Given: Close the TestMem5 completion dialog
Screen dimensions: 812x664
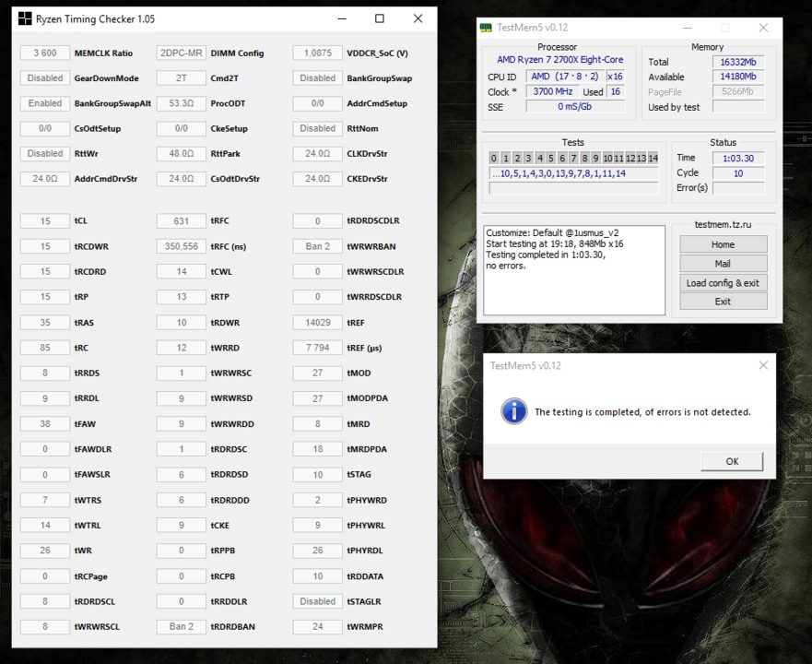Looking at the screenshot, I should click(763, 365).
